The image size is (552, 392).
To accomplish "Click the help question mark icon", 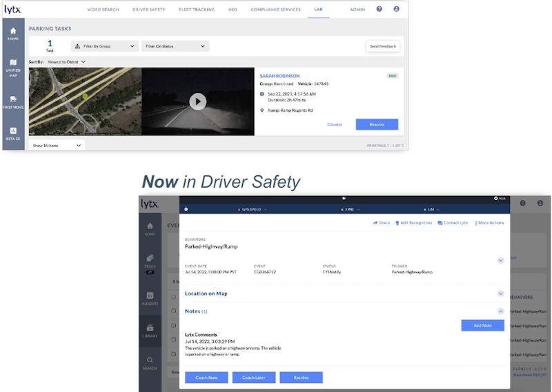I will tap(379, 9).
